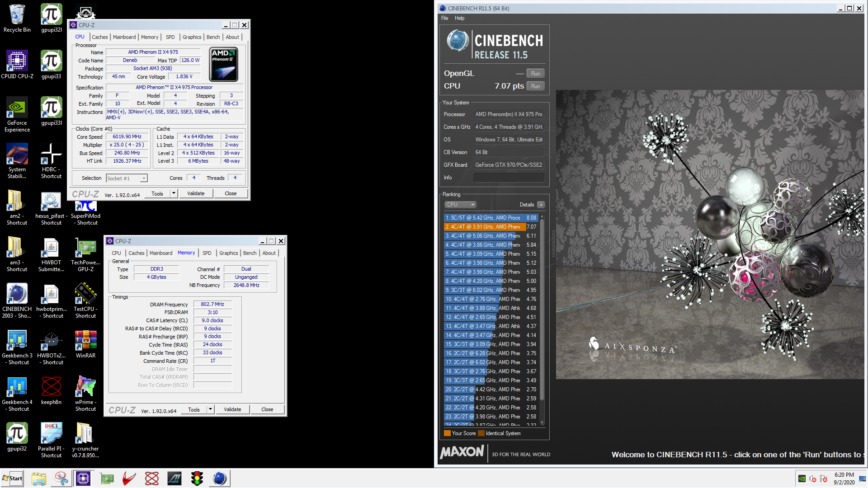
Task: Click the Windows Start button
Action: click(x=12, y=478)
